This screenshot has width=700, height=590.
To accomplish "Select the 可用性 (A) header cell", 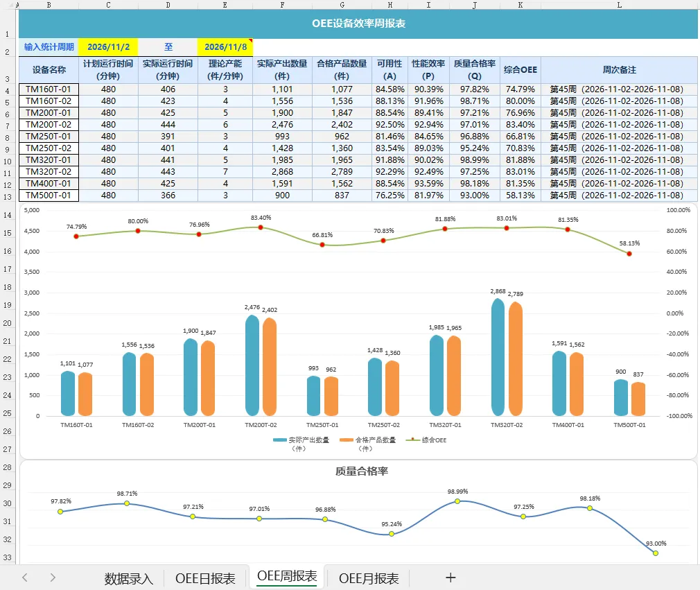I will click(x=390, y=69).
